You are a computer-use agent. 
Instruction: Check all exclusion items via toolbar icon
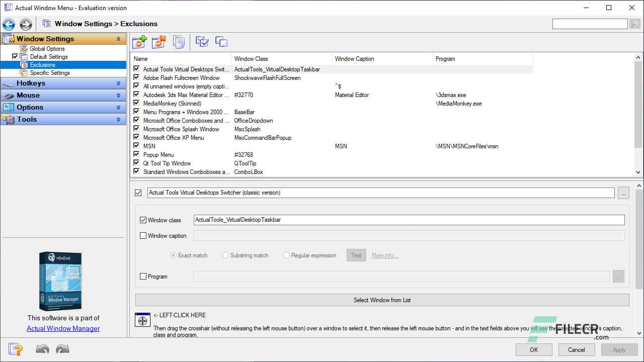click(202, 42)
